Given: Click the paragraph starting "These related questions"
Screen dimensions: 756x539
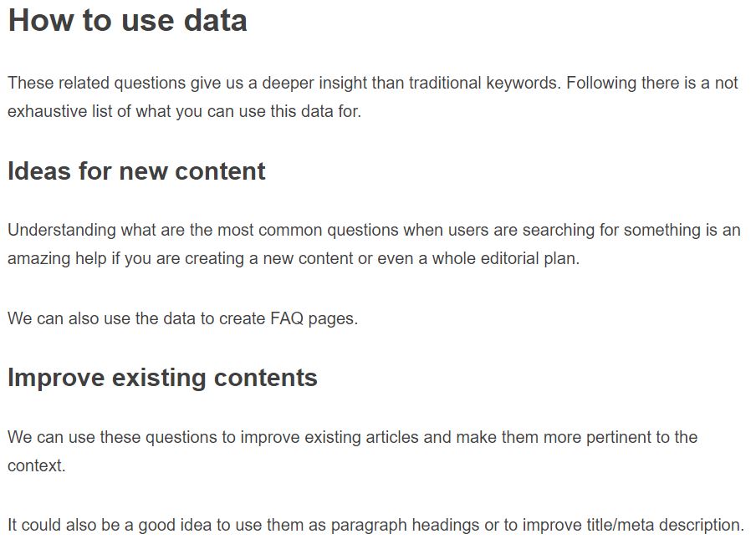Looking at the screenshot, I should (372, 83).
